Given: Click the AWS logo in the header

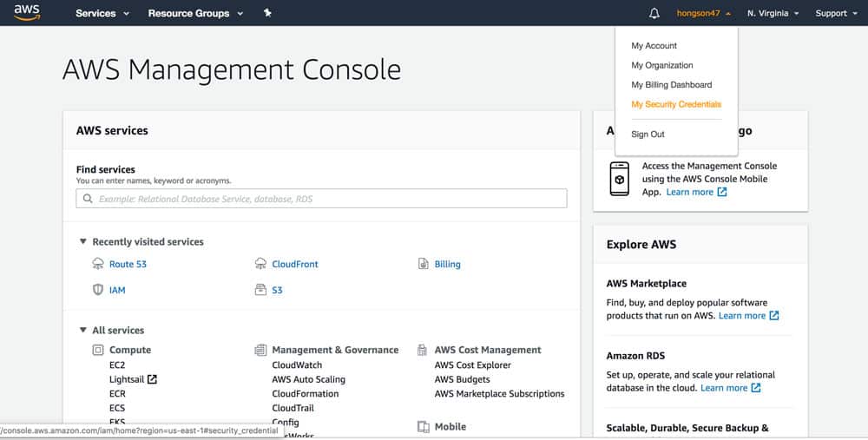Looking at the screenshot, I should click(27, 13).
